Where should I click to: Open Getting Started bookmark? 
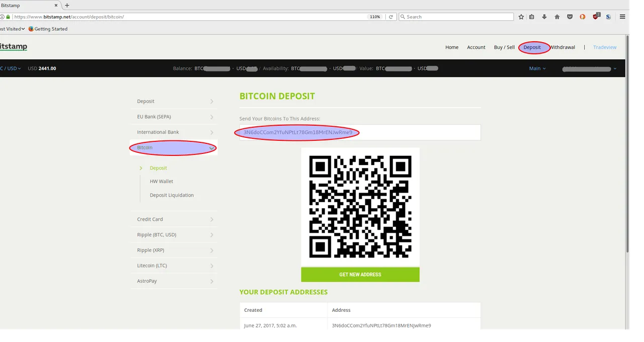point(48,29)
